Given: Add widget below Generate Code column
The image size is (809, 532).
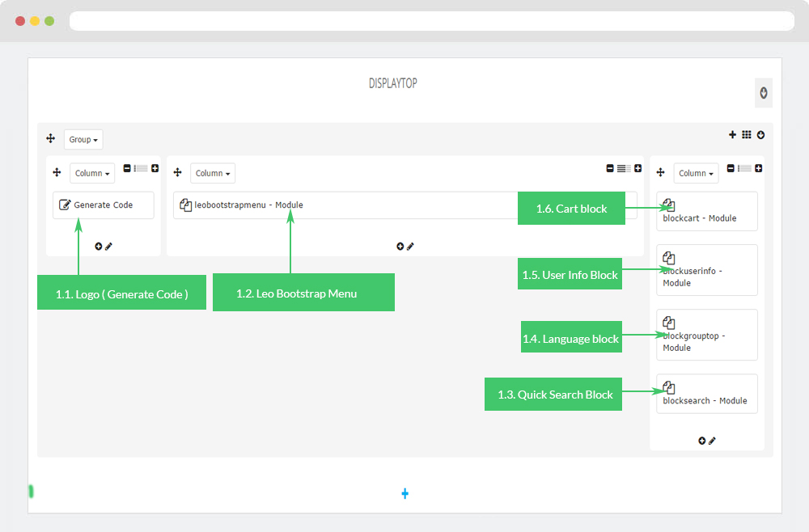Looking at the screenshot, I should click(x=98, y=247).
